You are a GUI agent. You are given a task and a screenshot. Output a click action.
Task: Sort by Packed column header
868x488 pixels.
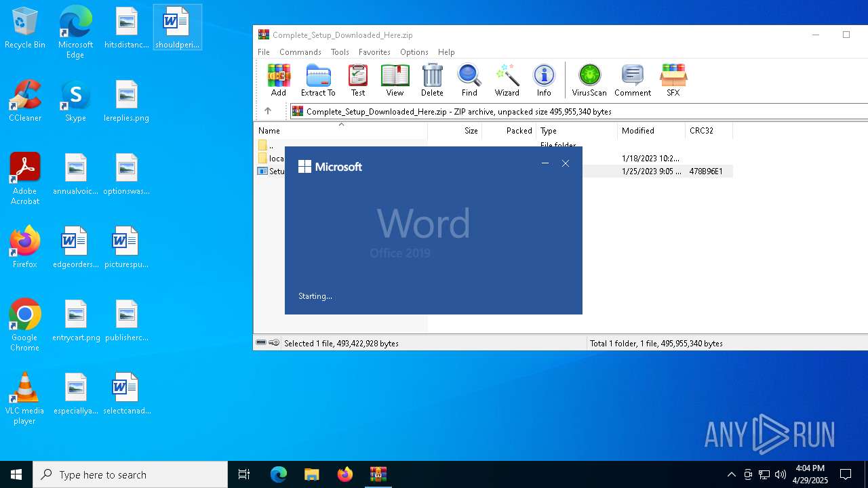pos(509,131)
